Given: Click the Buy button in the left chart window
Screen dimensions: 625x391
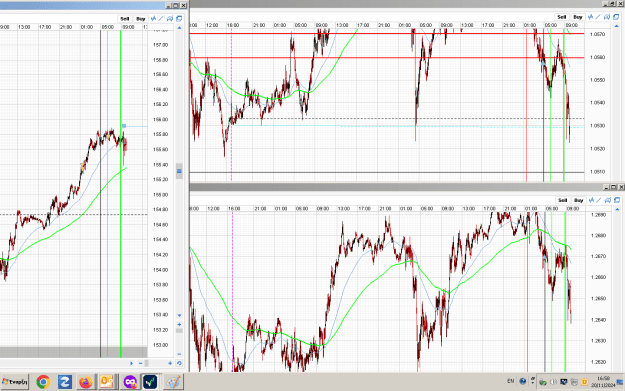Looking at the screenshot, I should [x=141, y=19].
